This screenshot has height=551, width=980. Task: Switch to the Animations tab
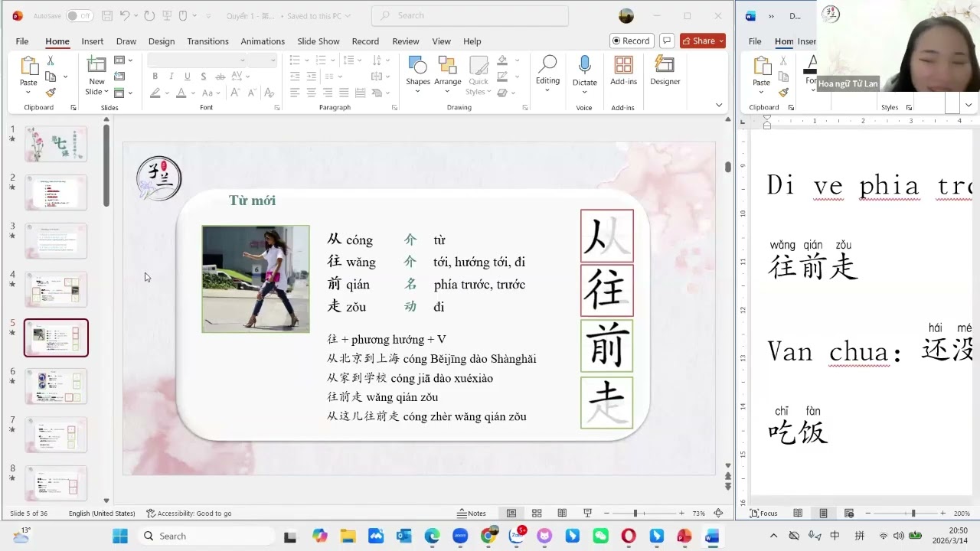tap(263, 41)
